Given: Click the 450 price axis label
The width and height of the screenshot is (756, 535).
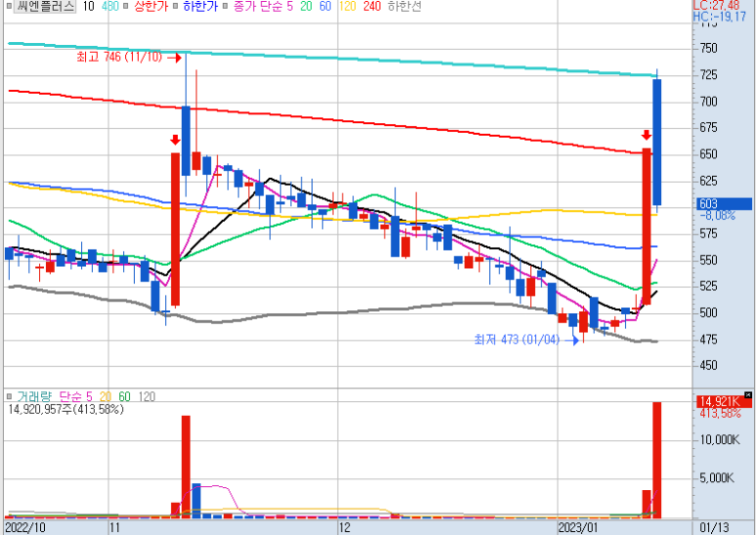Looking at the screenshot, I should pos(709,366).
